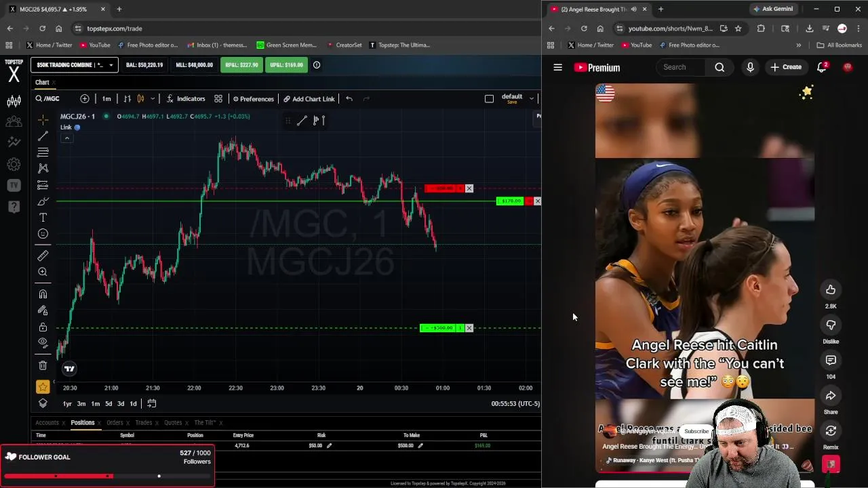Select the crosshair cursor tool in chart toolbar
Screen dimensions: 868x488
[x=43, y=120]
